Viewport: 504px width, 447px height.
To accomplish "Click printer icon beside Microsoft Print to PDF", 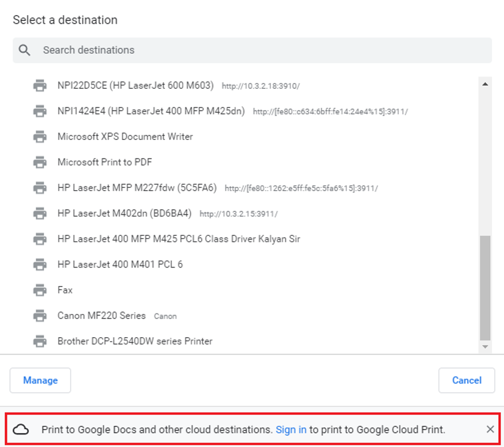I will pos(40,162).
